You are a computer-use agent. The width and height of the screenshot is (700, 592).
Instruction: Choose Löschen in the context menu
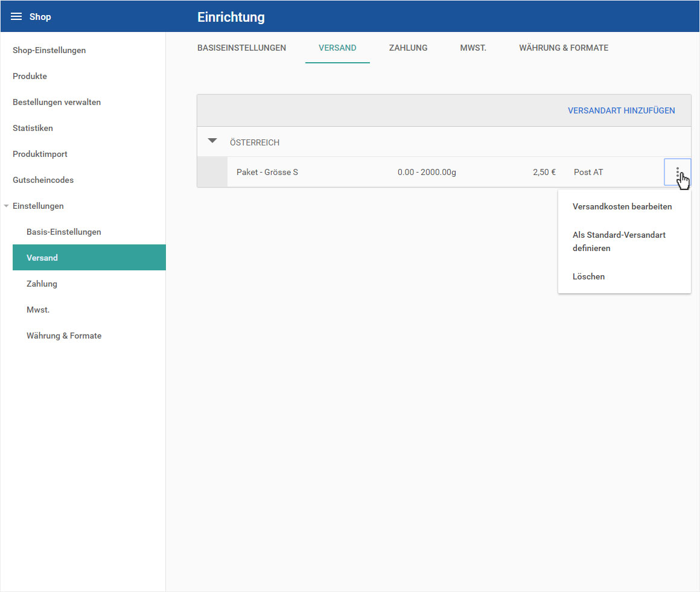point(624,276)
